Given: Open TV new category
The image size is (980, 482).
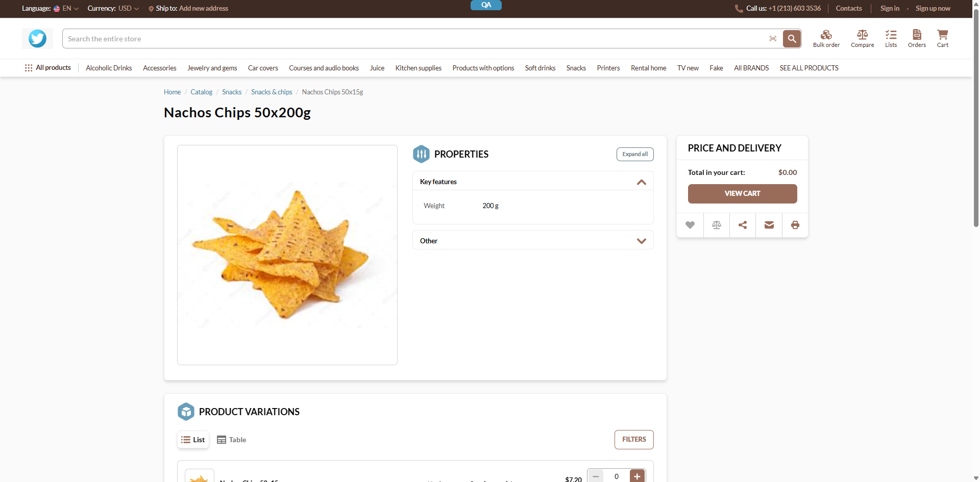Looking at the screenshot, I should 688,68.
